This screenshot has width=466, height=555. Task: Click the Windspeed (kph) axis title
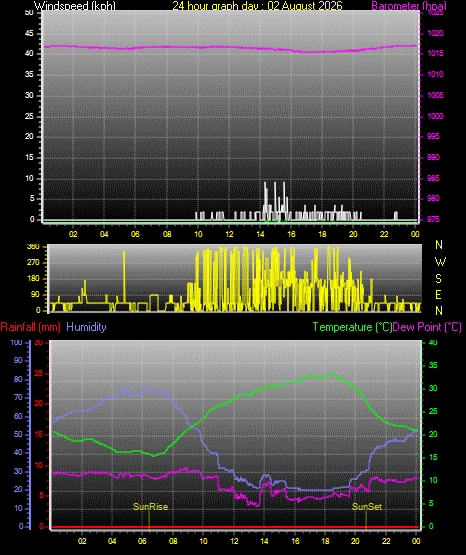[x=75, y=6]
